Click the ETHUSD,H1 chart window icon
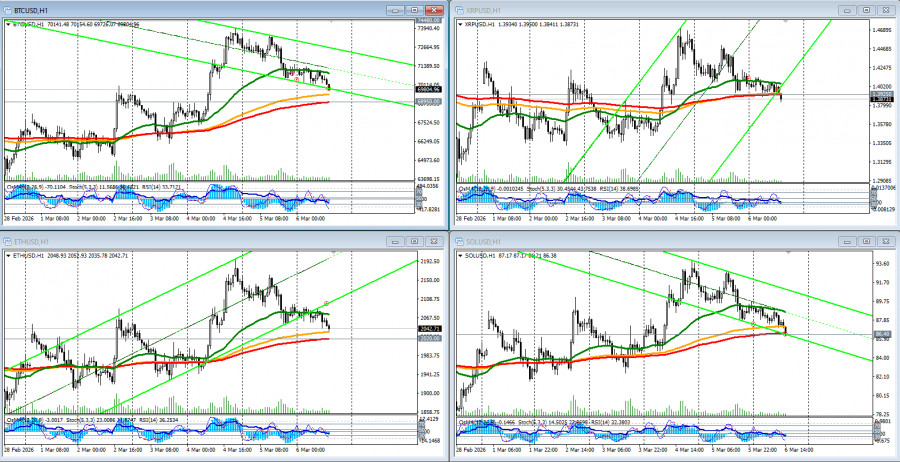Viewport: 900px width, 462px height. 9,241
